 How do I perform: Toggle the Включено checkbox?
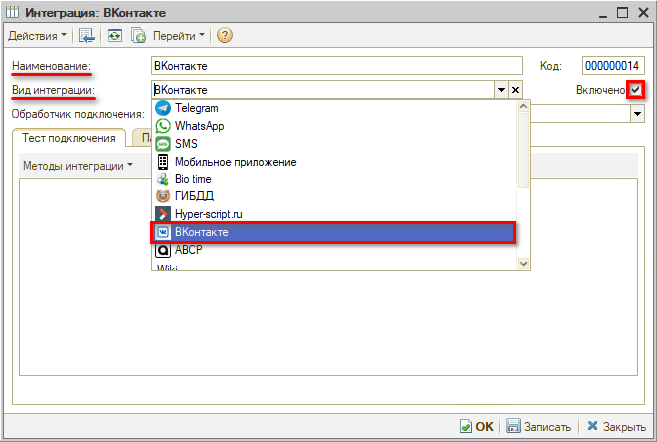pyautogui.click(x=636, y=90)
